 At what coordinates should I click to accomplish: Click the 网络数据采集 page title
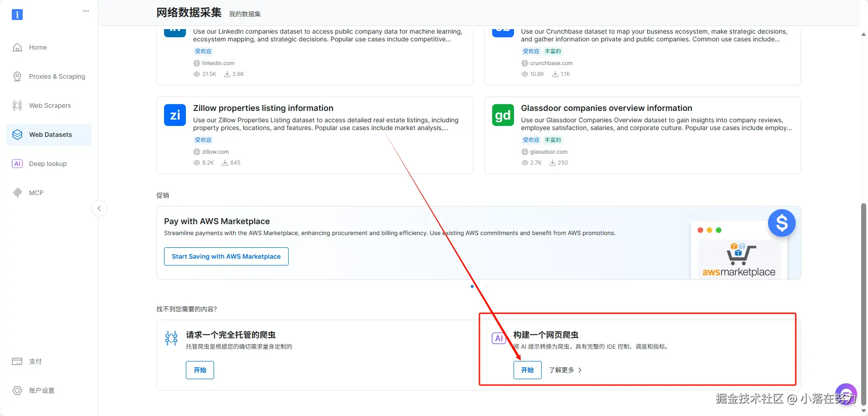point(189,13)
